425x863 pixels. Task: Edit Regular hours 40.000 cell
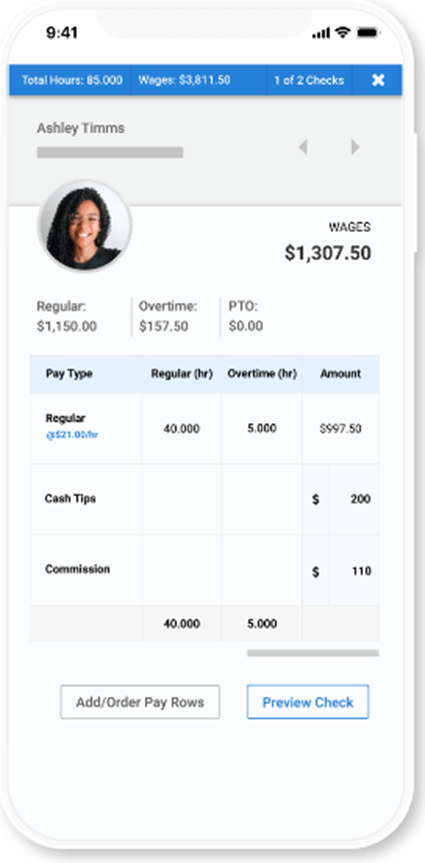coord(181,429)
